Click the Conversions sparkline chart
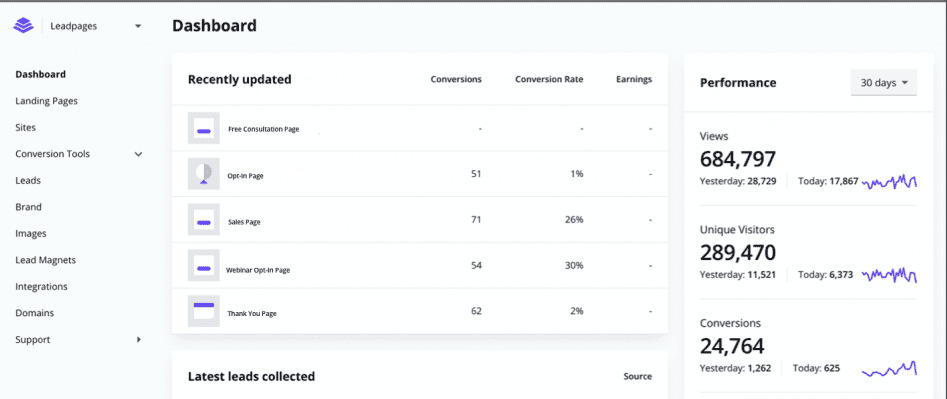Viewport: 947px width, 399px height. tap(890, 368)
